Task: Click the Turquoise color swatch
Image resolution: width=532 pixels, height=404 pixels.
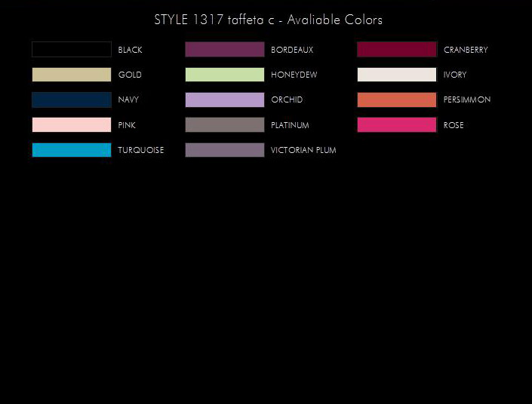Action: (72, 150)
